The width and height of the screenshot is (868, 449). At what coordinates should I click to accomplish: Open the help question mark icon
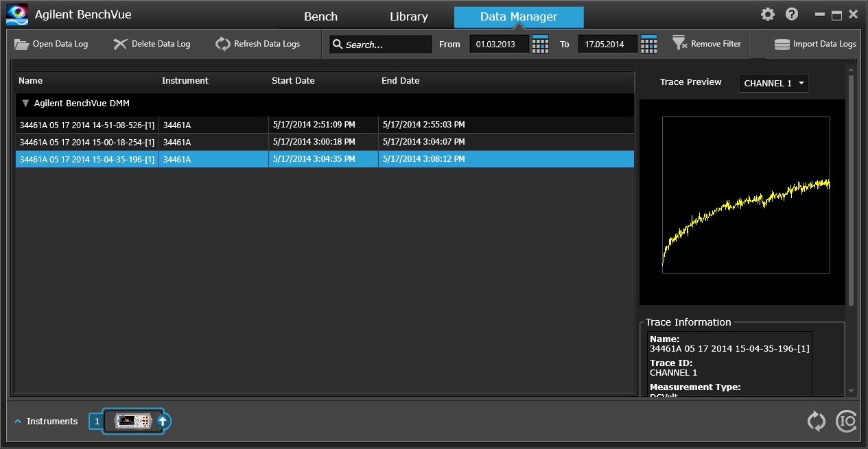point(792,14)
